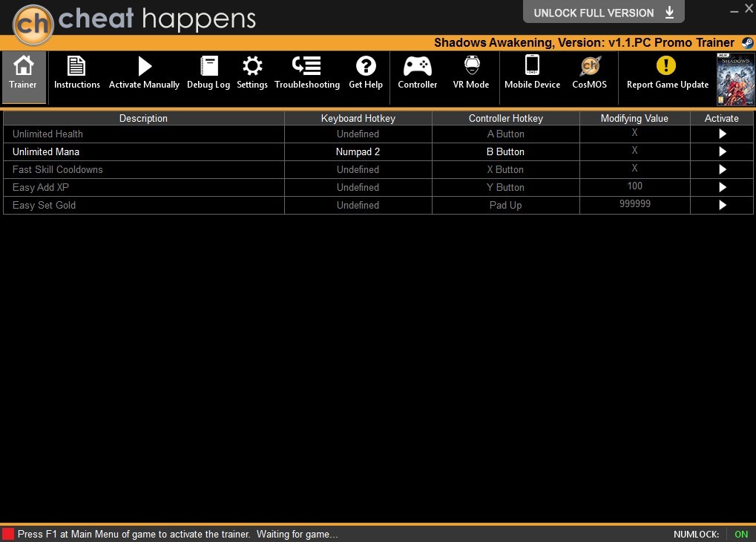
Task: Open the Trainer home tab
Action: tap(23, 76)
